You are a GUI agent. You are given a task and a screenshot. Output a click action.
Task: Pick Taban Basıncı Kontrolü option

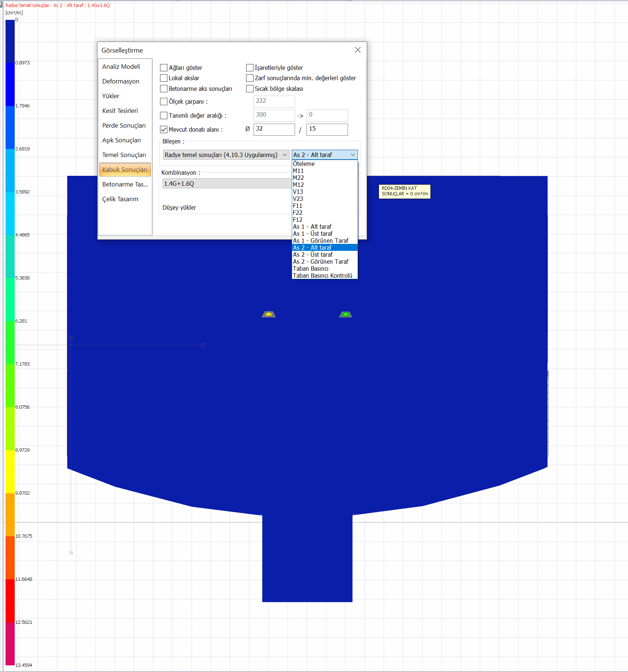(324, 275)
